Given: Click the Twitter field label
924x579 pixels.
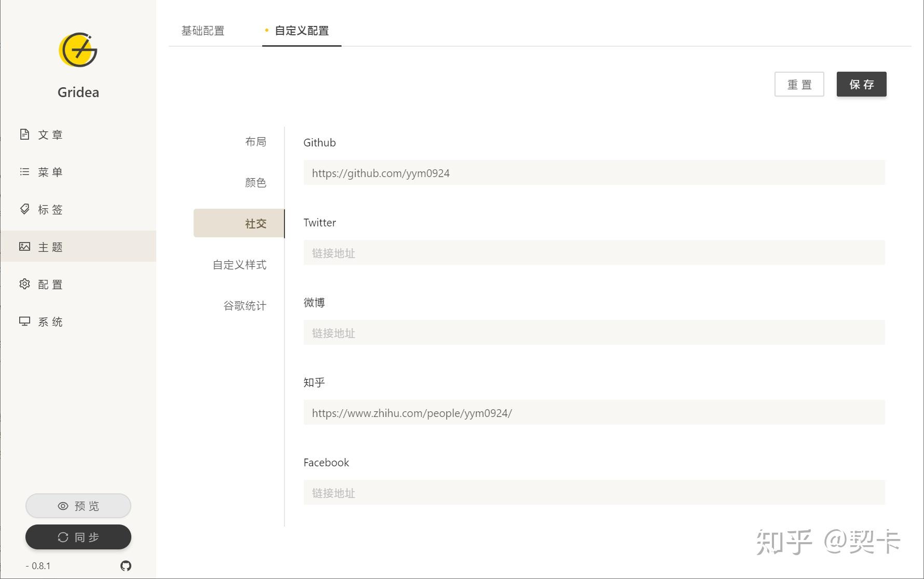Looking at the screenshot, I should coord(320,222).
